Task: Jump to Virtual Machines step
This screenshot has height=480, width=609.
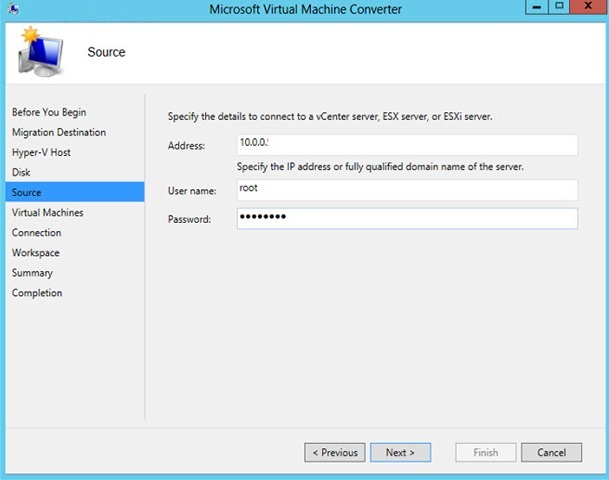Action: [x=47, y=212]
